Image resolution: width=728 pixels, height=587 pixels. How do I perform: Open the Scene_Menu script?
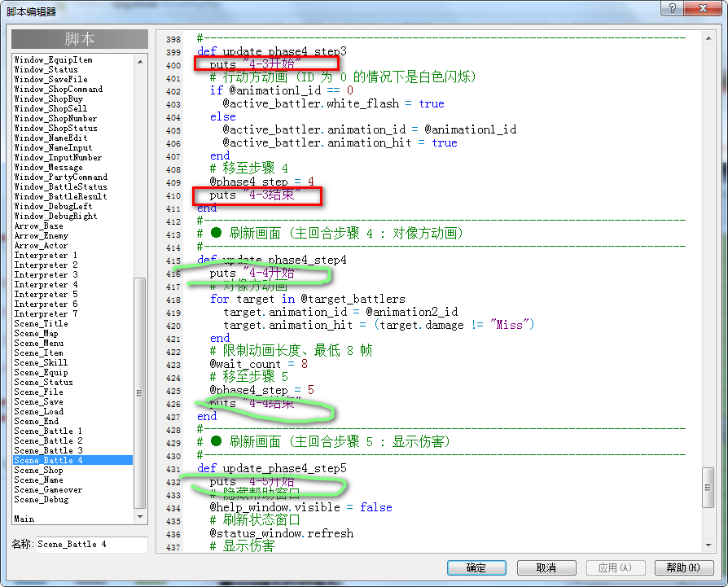tap(38, 343)
